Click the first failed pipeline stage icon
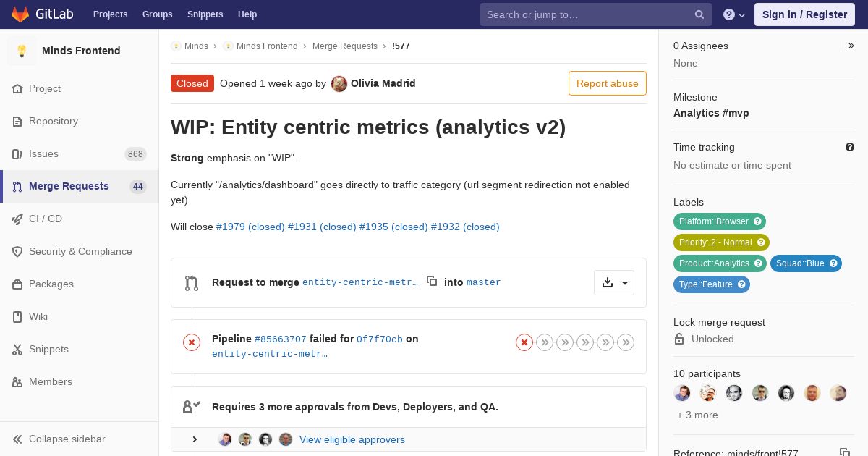The image size is (868, 456). coord(524,342)
